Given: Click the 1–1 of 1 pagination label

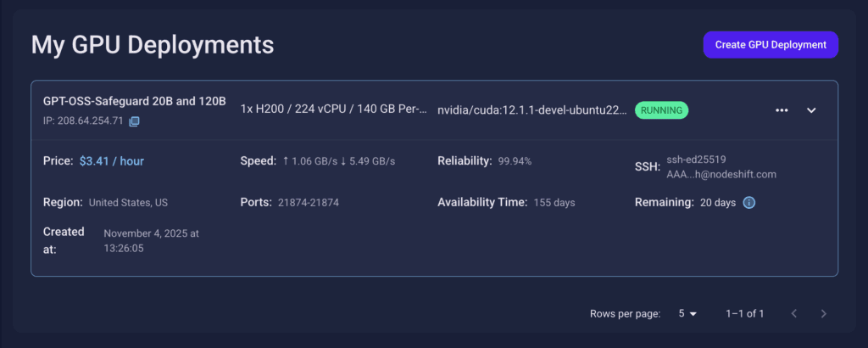Looking at the screenshot, I should 744,314.
